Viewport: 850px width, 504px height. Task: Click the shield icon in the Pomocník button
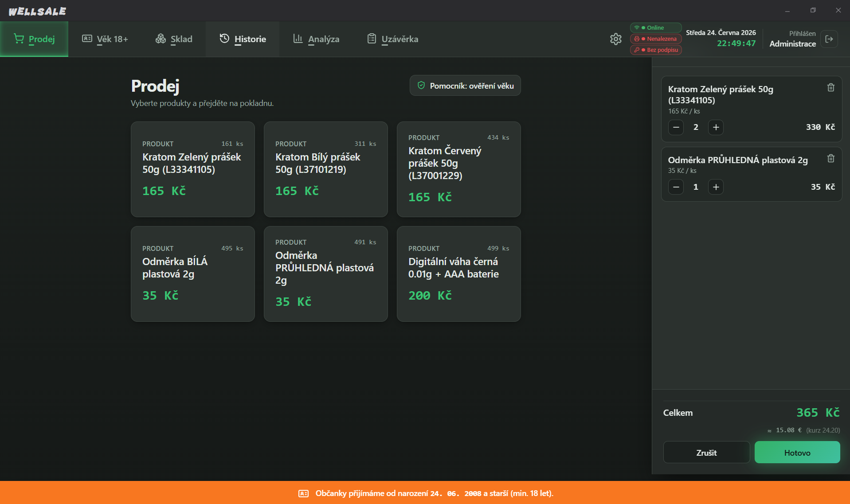tap(421, 85)
